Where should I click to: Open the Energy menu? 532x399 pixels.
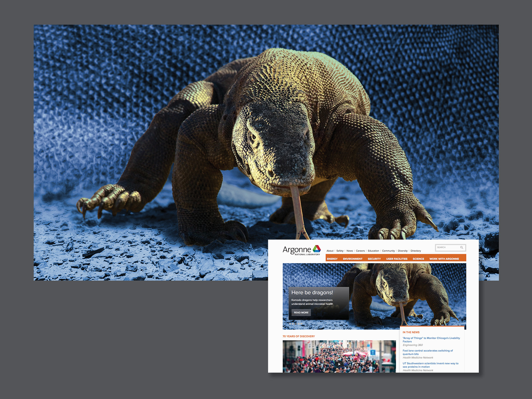332,259
